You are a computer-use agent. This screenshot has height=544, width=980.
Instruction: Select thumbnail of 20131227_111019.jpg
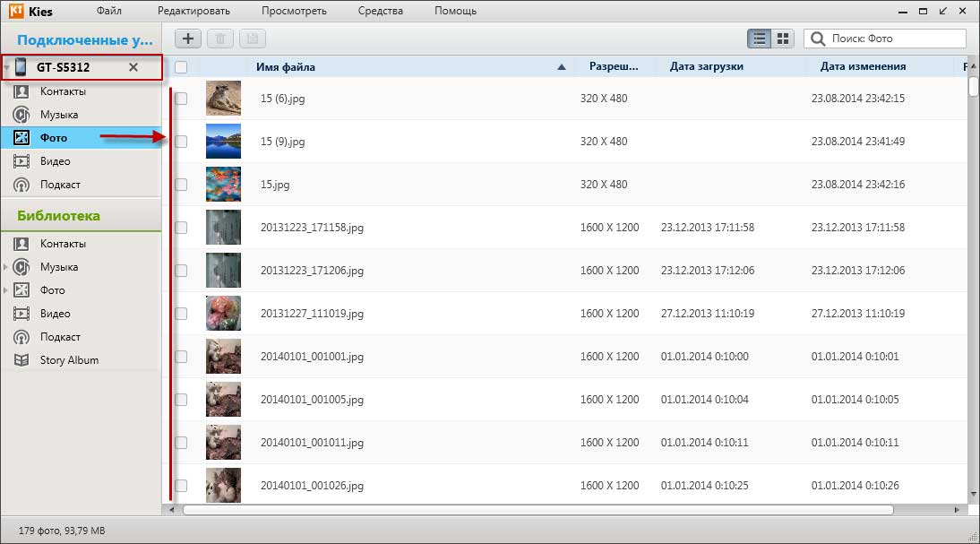click(223, 314)
